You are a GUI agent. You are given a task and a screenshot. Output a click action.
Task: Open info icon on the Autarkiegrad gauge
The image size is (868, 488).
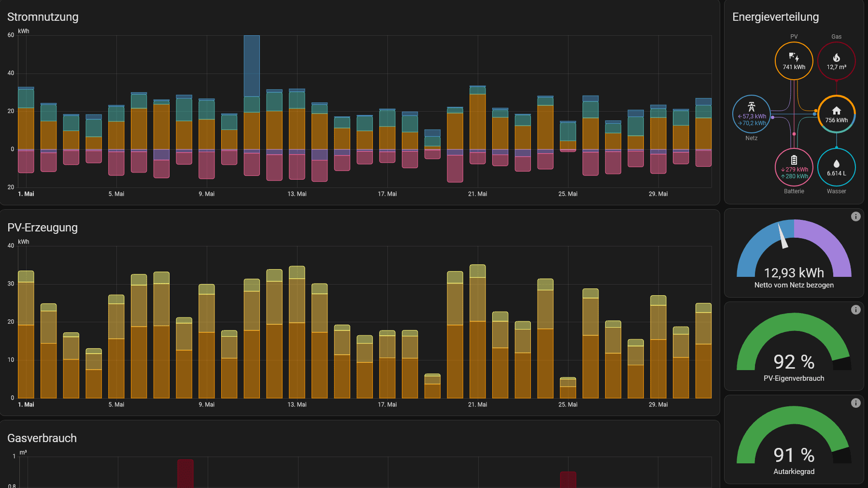855,403
